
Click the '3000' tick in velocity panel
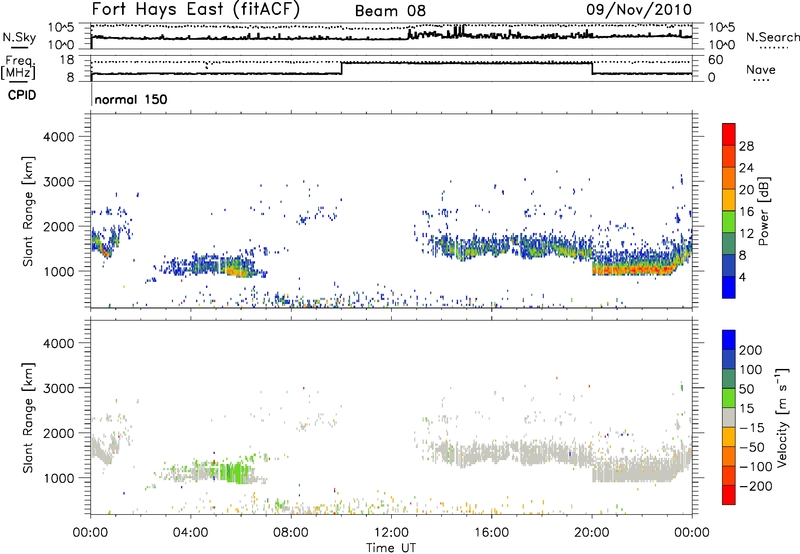tap(58, 388)
